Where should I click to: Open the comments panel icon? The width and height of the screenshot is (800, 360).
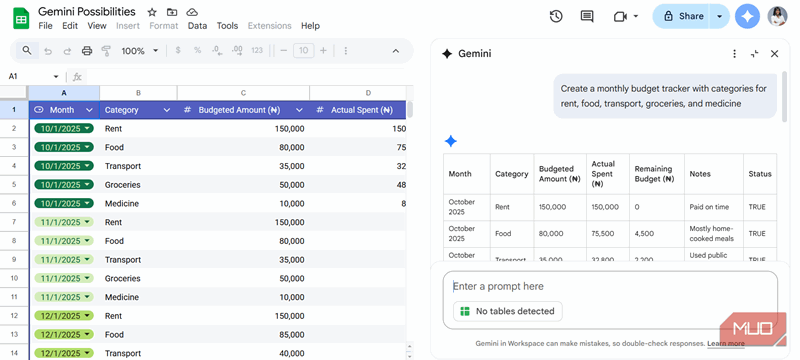tap(587, 16)
